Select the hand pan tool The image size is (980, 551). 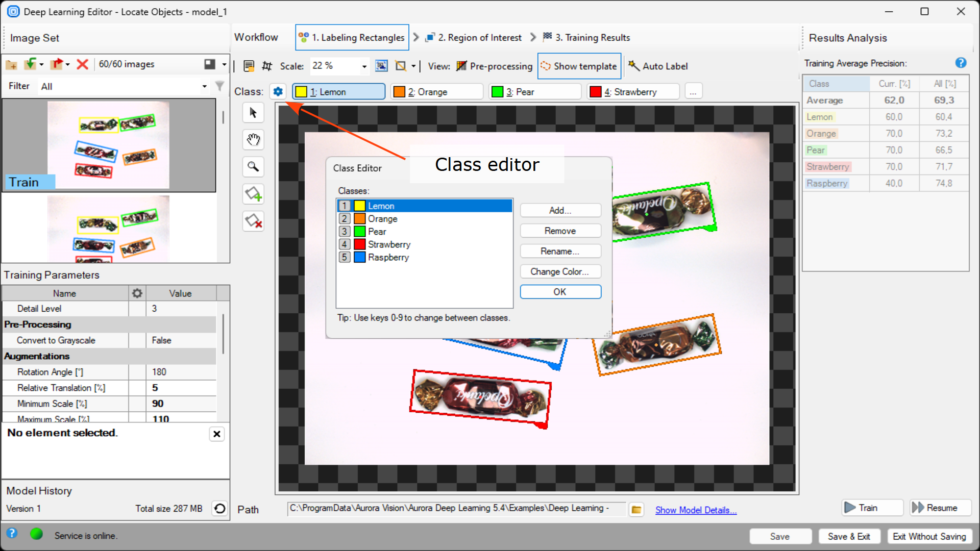[253, 140]
